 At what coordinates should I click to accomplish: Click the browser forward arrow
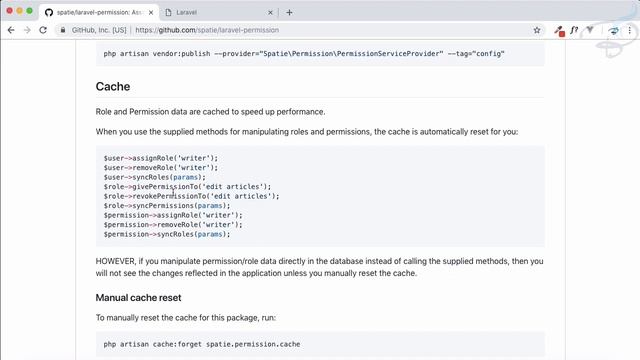pos(27,30)
